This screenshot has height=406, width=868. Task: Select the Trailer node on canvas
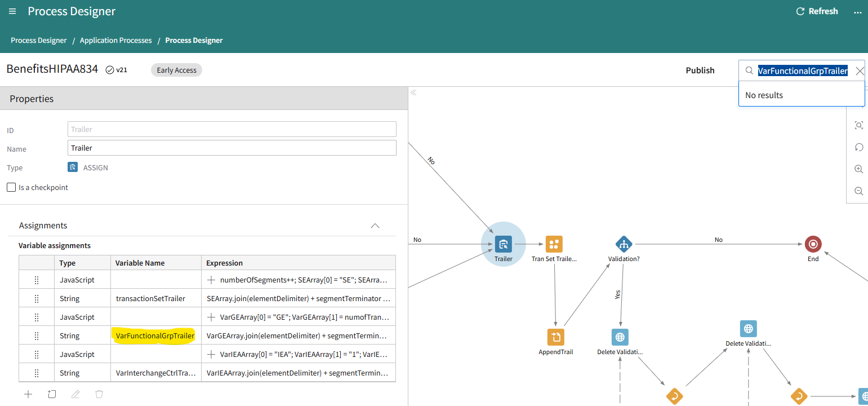tap(504, 244)
